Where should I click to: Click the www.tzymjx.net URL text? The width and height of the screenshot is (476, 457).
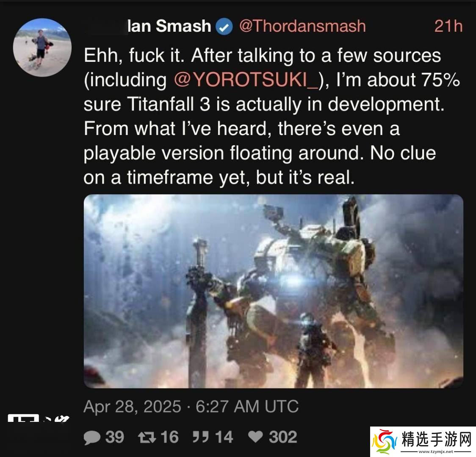(x=436, y=451)
